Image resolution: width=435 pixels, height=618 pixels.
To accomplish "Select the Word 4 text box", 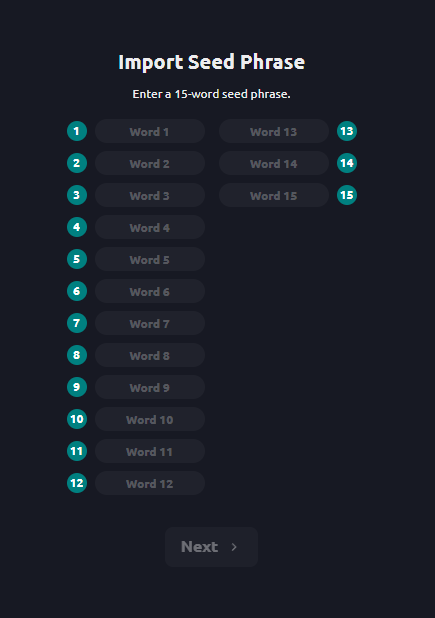I will pyautogui.click(x=150, y=227).
